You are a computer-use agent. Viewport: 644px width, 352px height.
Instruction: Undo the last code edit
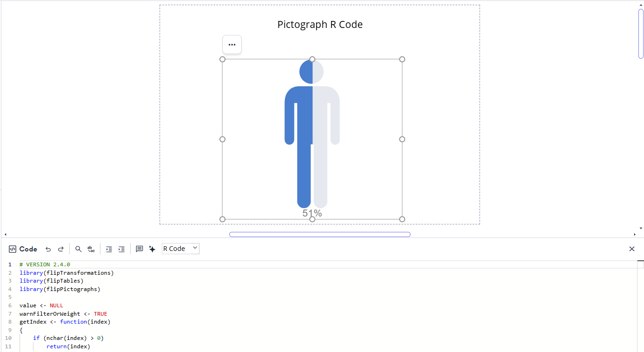48,249
